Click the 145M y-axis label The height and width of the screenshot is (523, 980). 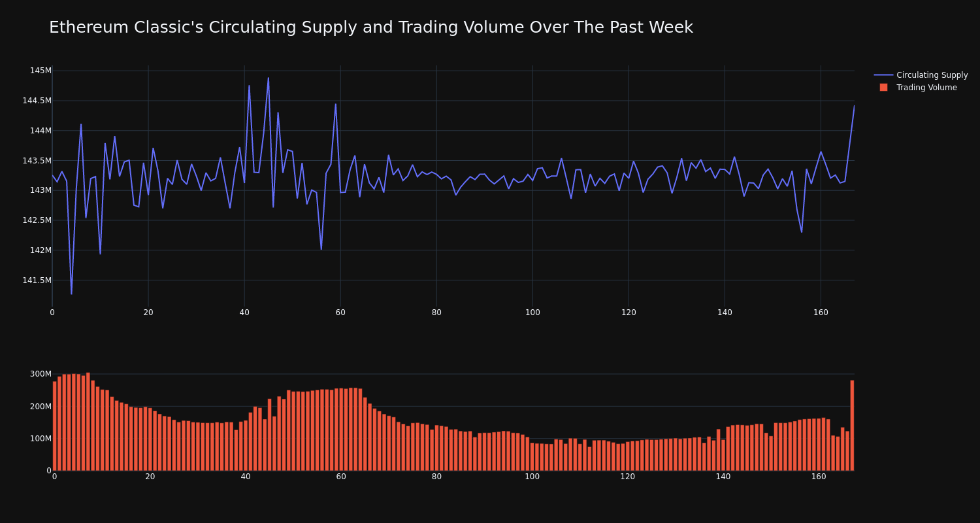(x=41, y=71)
